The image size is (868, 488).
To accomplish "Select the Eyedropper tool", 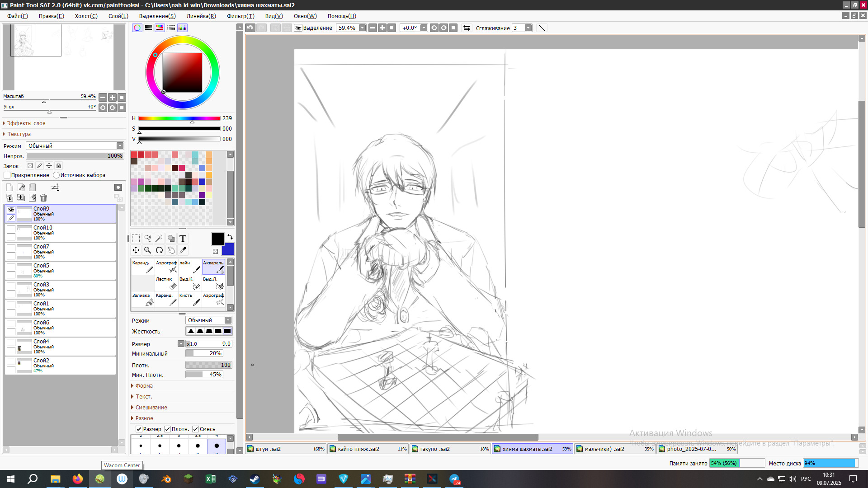I will [x=183, y=250].
